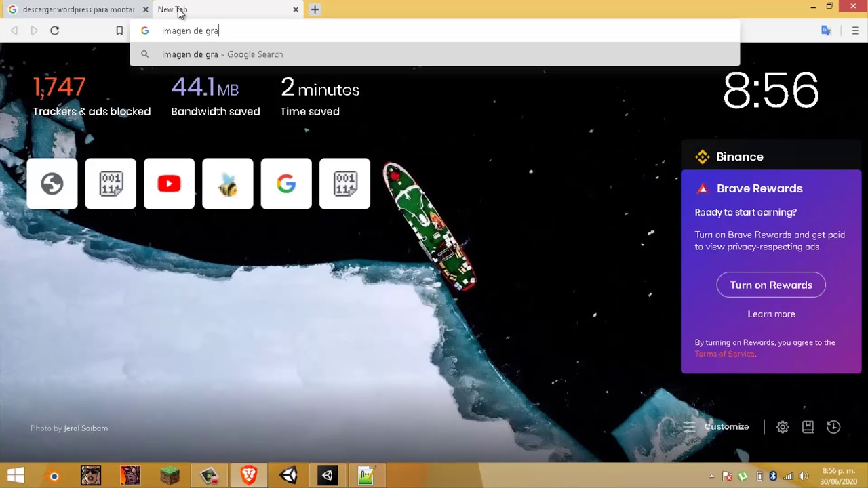This screenshot has height=488, width=868.
Task: Choose 'imagen de gra - Google Search' suggestion
Action: [x=434, y=54]
